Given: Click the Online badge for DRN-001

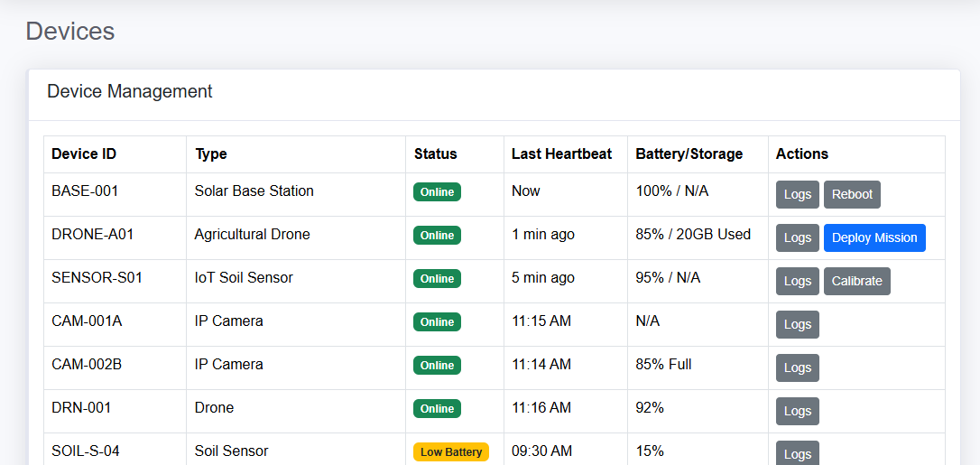Looking at the screenshot, I should point(437,408).
